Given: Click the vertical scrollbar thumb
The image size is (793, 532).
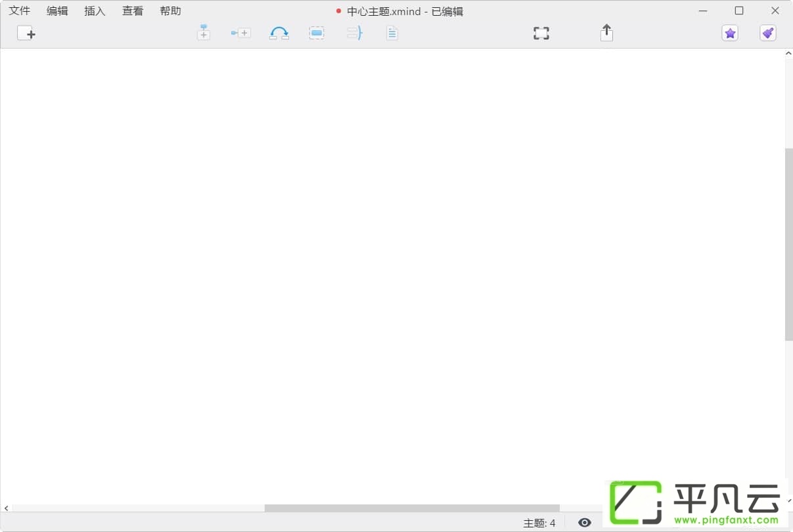Looking at the screenshot, I should [x=789, y=244].
